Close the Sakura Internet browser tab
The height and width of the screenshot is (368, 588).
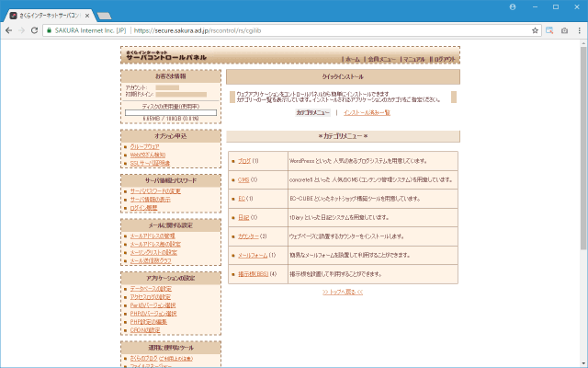coord(87,16)
